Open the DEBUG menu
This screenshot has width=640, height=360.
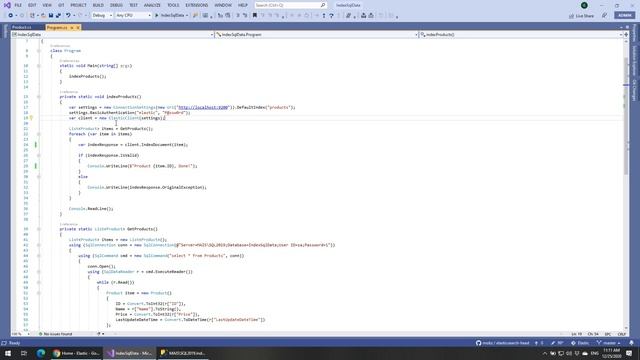point(116,5)
